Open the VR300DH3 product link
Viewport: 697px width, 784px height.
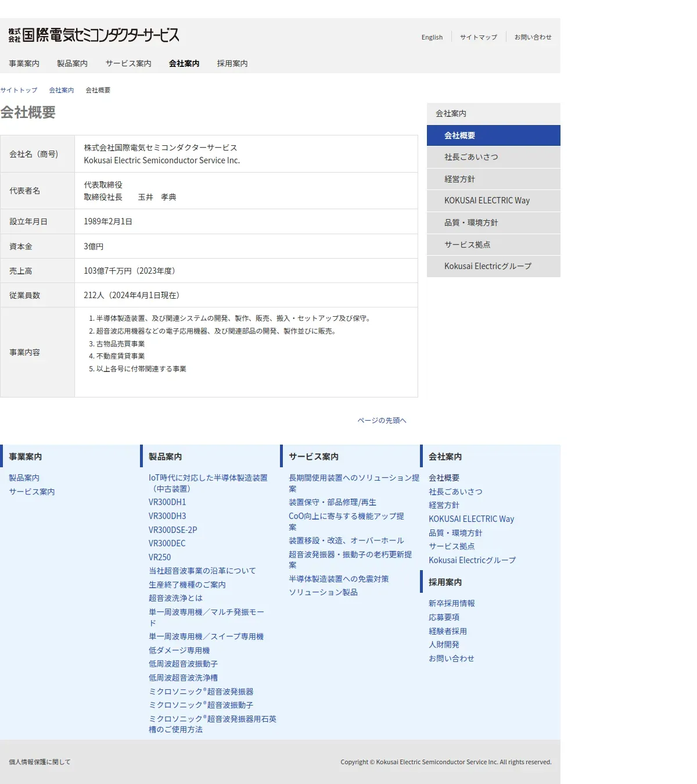coord(167,516)
